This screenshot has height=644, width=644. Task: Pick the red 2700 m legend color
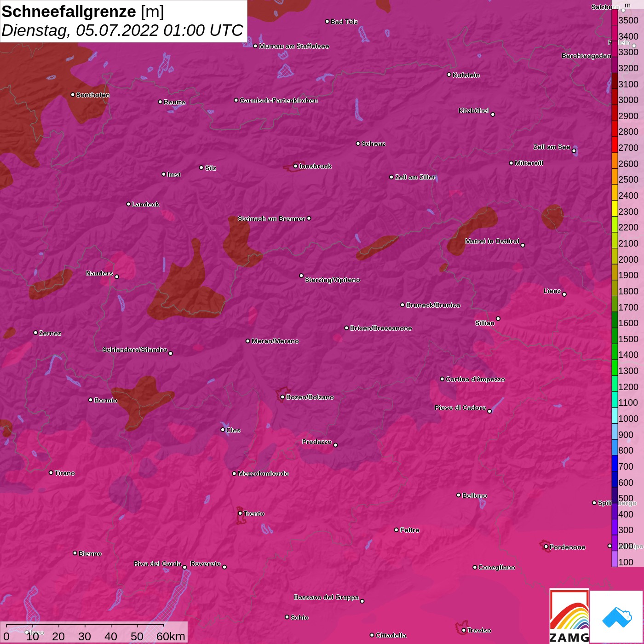pyautogui.click(x=615, y=144)
